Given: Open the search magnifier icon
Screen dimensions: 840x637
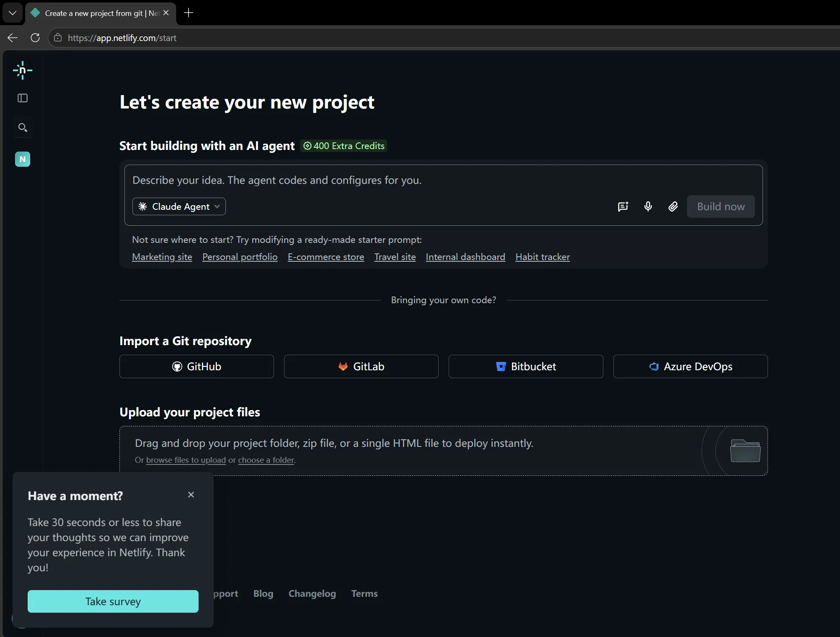Looking at the screenshot, I should point(23,127).
